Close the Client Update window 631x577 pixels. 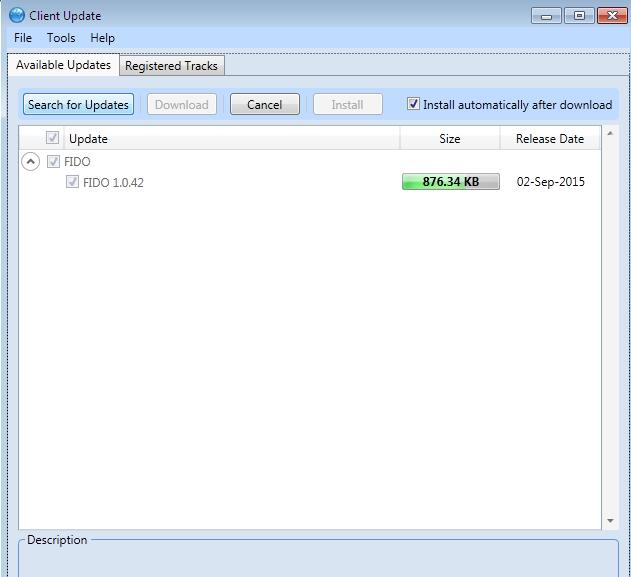(612, 16)
